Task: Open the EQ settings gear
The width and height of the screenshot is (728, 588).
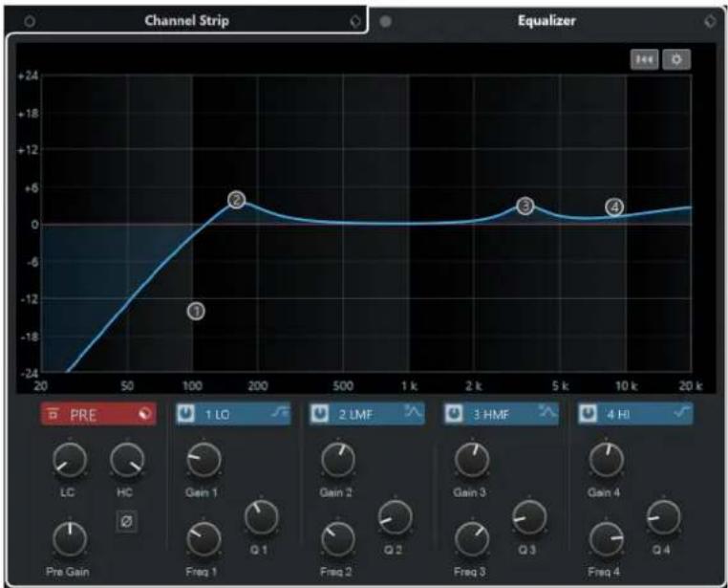Action: 676,59
